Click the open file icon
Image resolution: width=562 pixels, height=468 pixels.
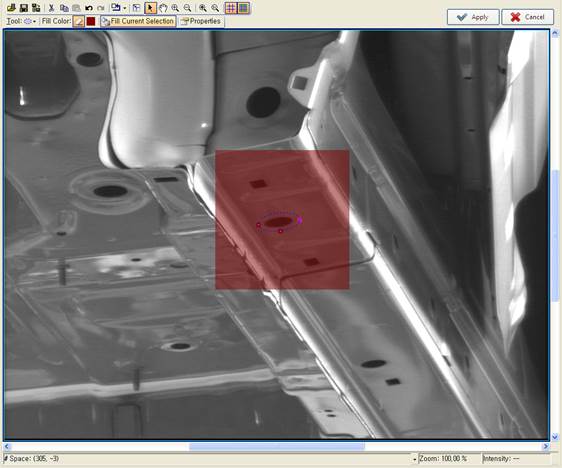tap(11, 8)
